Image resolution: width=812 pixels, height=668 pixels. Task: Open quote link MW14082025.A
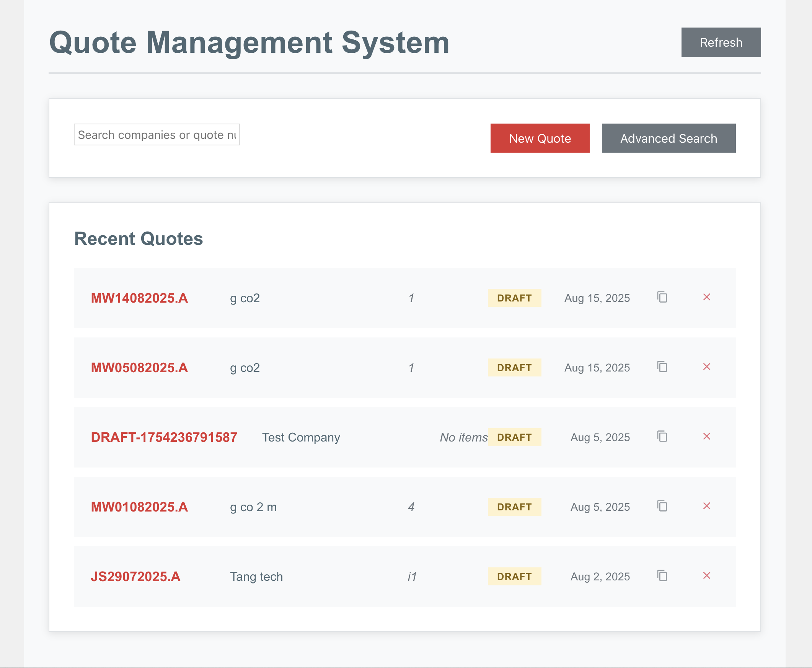pyautogui.click(x=139, y=298)
